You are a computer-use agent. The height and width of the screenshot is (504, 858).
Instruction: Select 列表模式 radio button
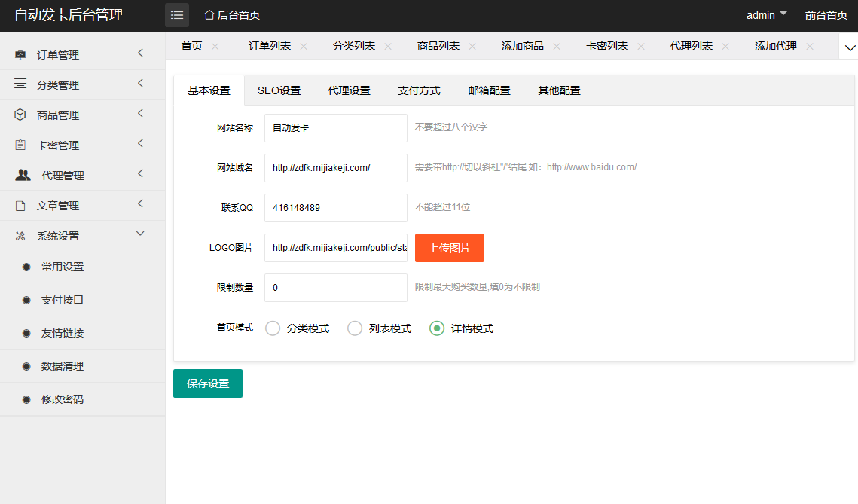point(355,328)
